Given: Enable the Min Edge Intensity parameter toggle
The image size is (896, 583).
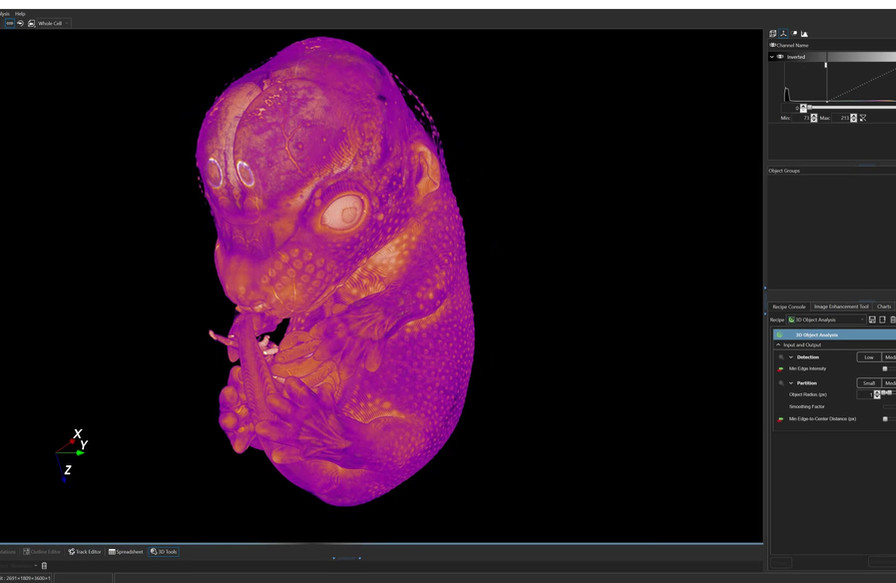Looking at the screenshot, I should pos(781,368).
